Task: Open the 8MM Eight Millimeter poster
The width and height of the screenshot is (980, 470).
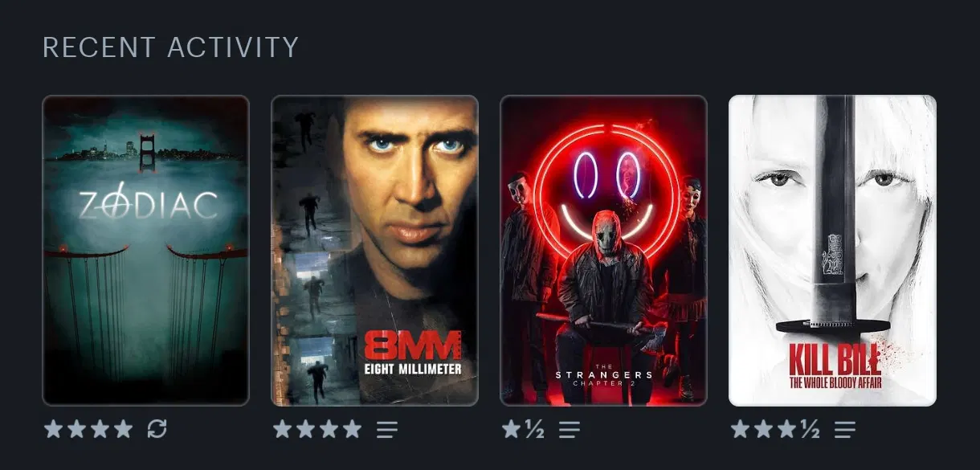Action: 374,251
